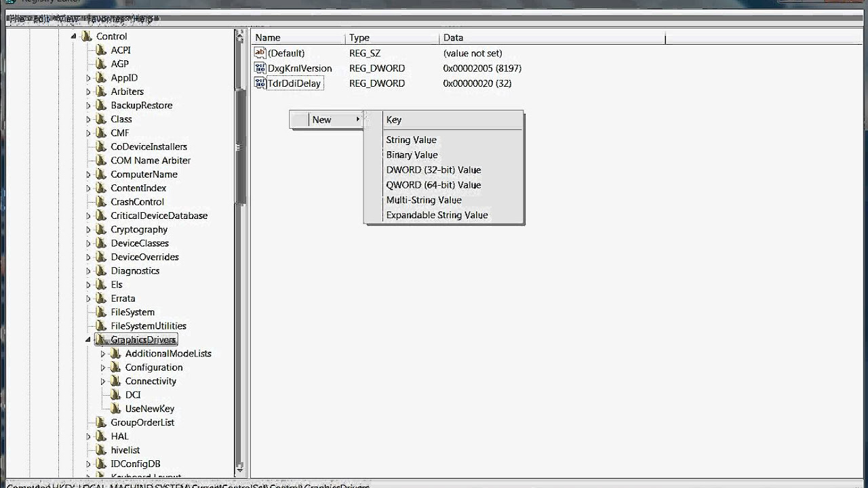The image size is (868, 488).
Task: Click the BackupRestore folder icon
Action: click(101, 105)
